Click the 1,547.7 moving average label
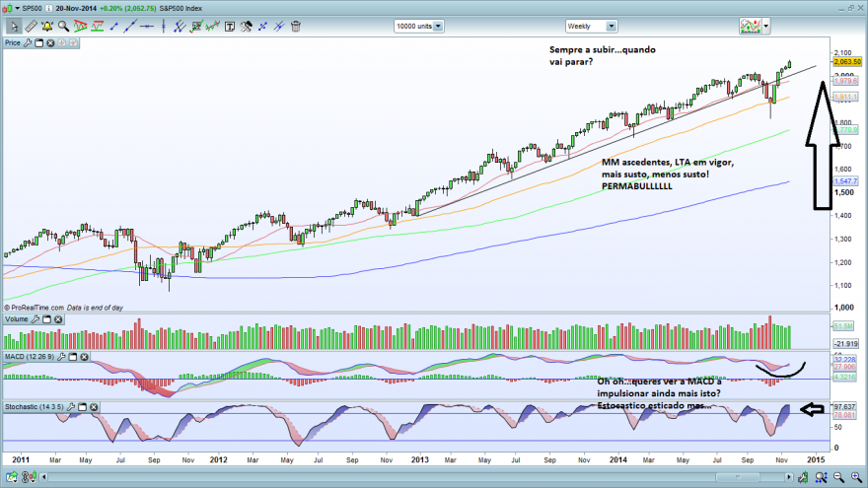This screenshot has height=488, width=868. click(x=845, y=181)
